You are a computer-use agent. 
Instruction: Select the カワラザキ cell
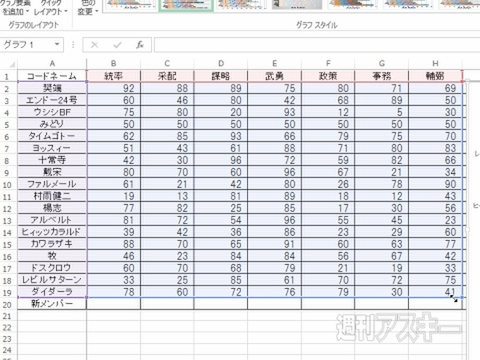pyautogui.click(x=52, y=244)
